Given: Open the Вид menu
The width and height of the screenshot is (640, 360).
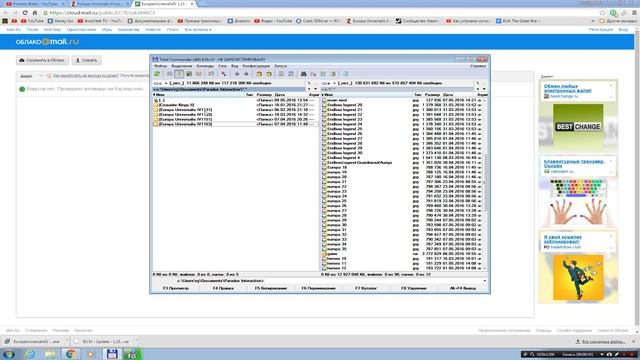Looking at the screenshot, I should point(235,66).
